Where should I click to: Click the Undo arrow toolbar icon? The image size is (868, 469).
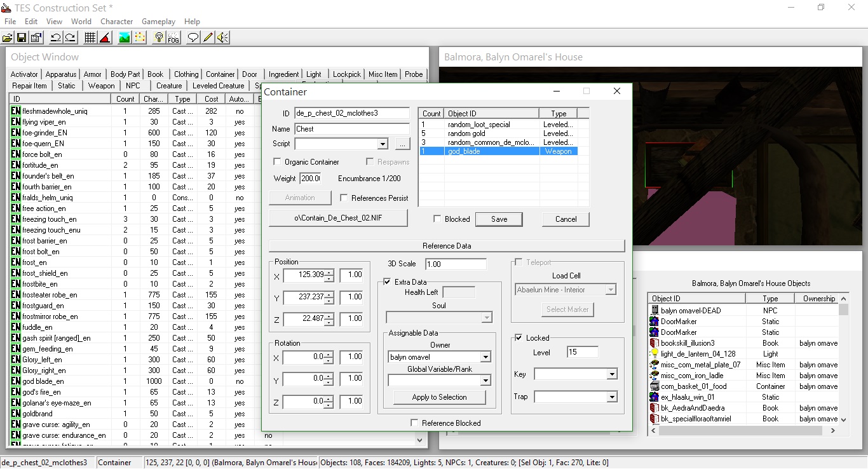pyautogui.click(x=55, y=38)
